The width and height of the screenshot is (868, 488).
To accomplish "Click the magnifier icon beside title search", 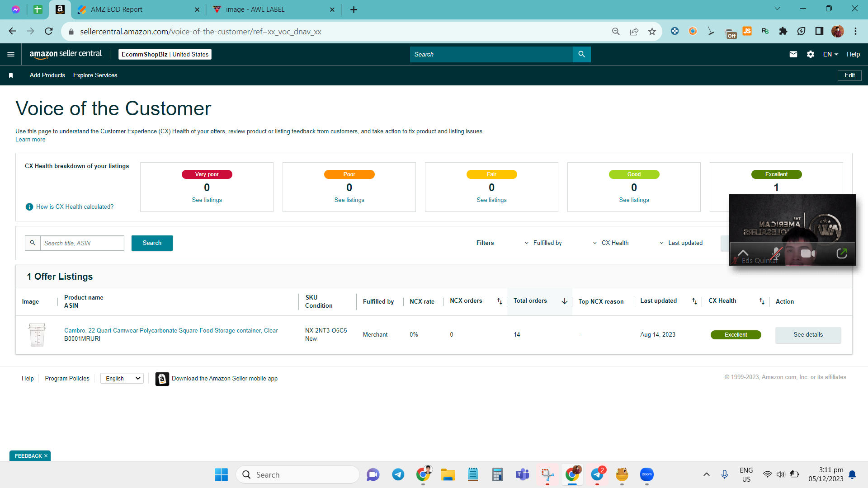I will point(33,243).
